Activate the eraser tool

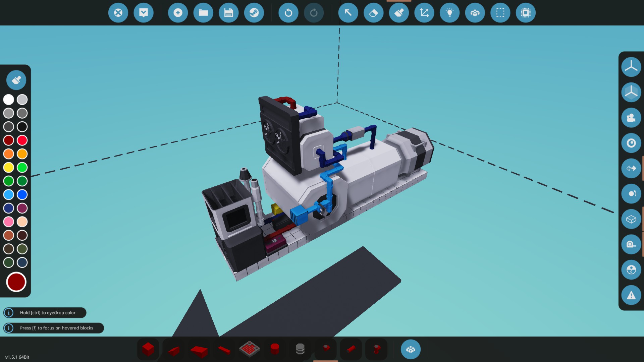click(x=373, y=13)
